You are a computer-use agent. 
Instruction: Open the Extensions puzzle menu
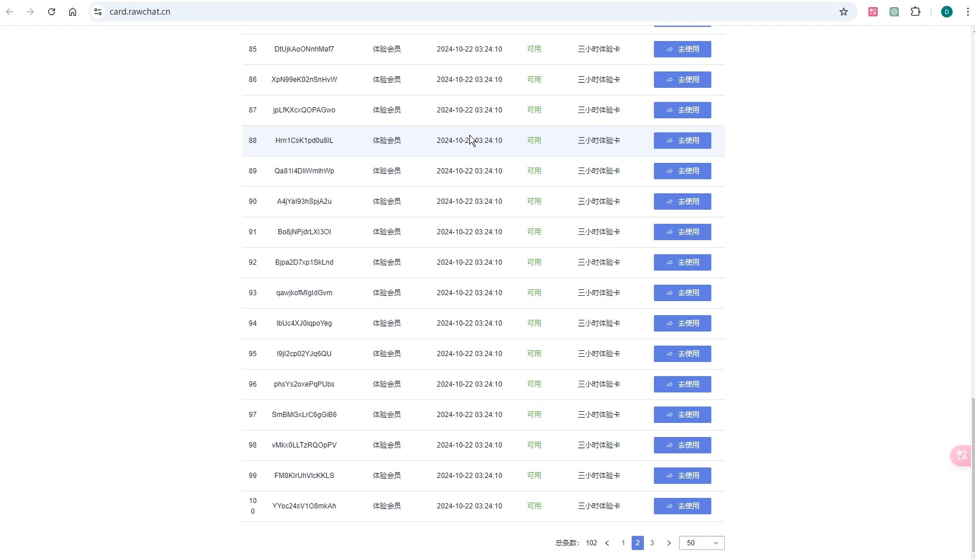[x=915, y=12]
